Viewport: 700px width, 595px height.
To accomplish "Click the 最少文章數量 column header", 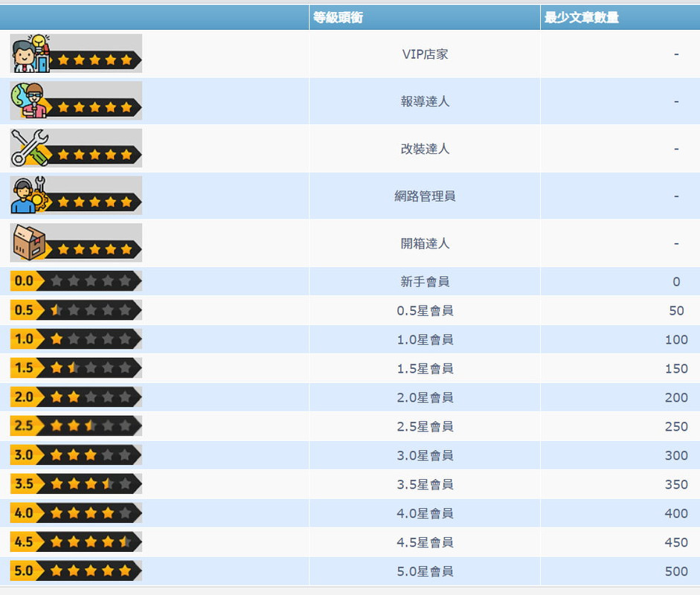I will point(620,17).
